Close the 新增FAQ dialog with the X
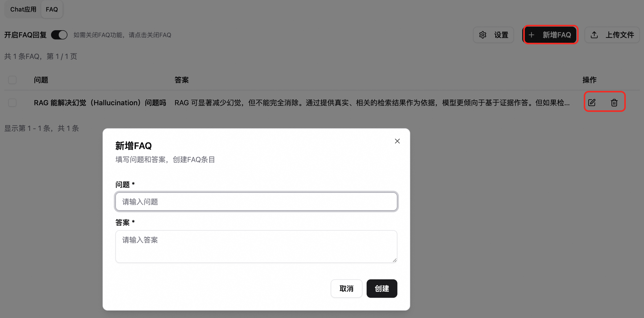The image size is (644, 318). [397, 141]
